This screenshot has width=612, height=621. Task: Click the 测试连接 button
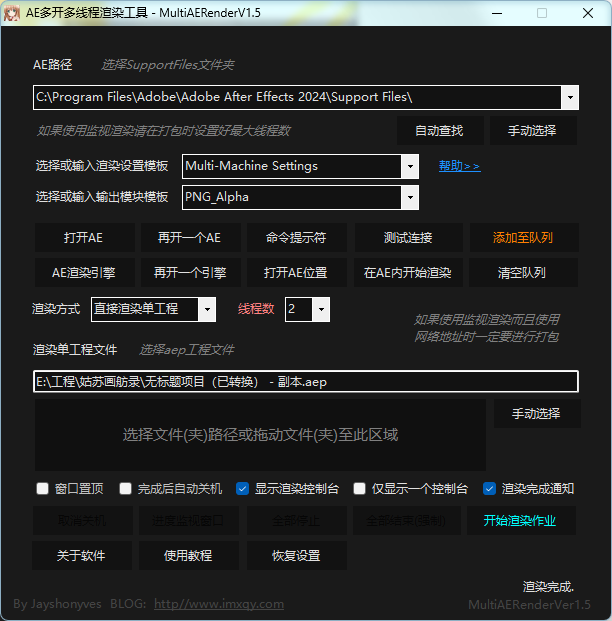tap(408, 238)
